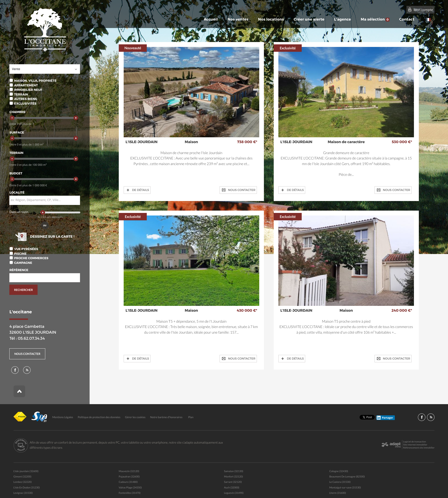
Task: Enable the Piscine filter checkbox
Action: point(11,253)
